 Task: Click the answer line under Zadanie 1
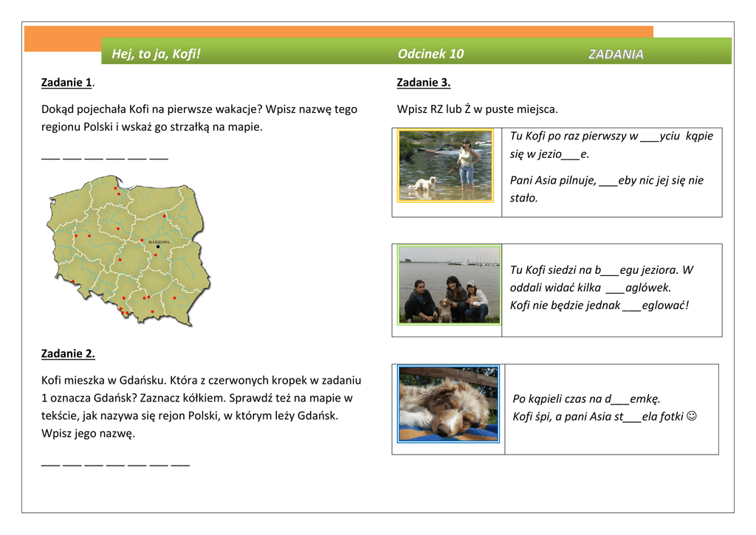point(104,157)
